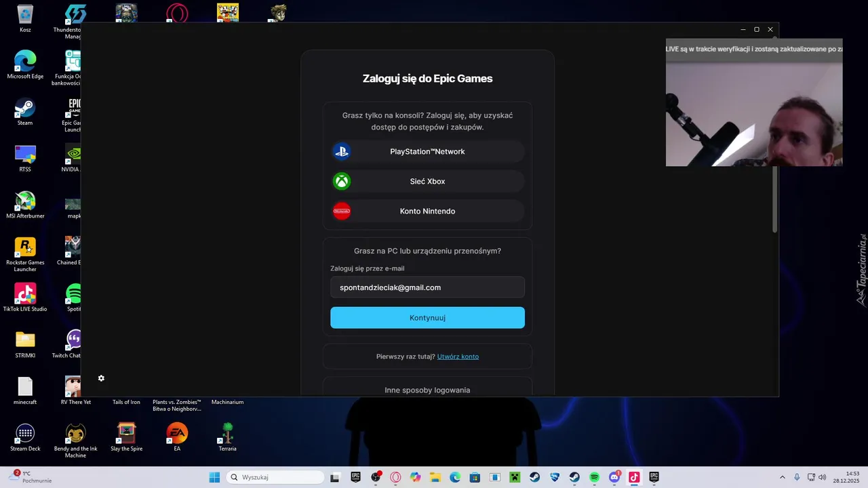Open Minecraft creeper icon in taskbar
The width and height of the screenshot is (868, 488).
pos(515,477)
